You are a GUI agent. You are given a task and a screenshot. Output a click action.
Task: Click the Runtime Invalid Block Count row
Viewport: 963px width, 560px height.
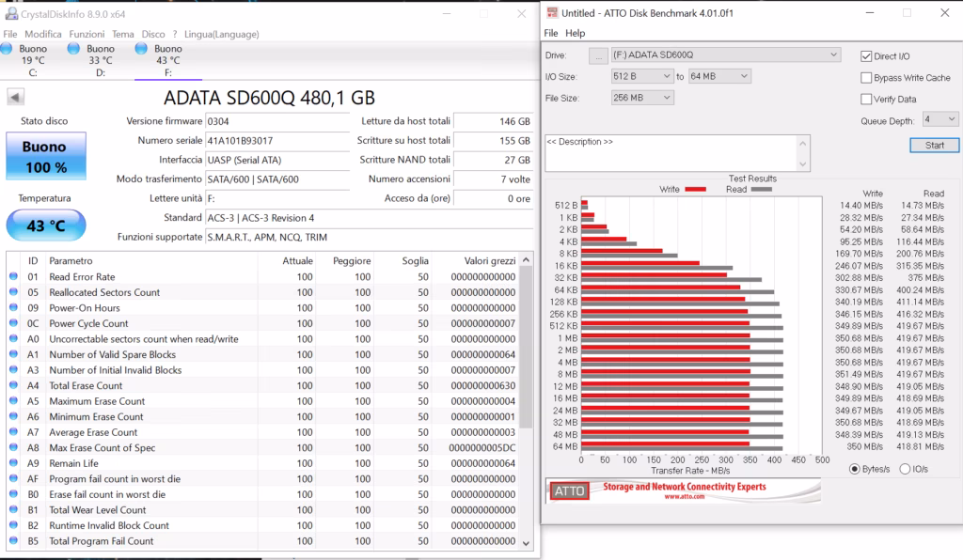[263, 525]
